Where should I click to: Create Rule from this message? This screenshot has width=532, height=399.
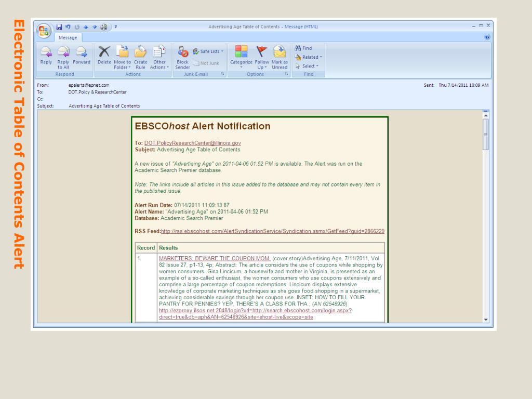(140, 57)
